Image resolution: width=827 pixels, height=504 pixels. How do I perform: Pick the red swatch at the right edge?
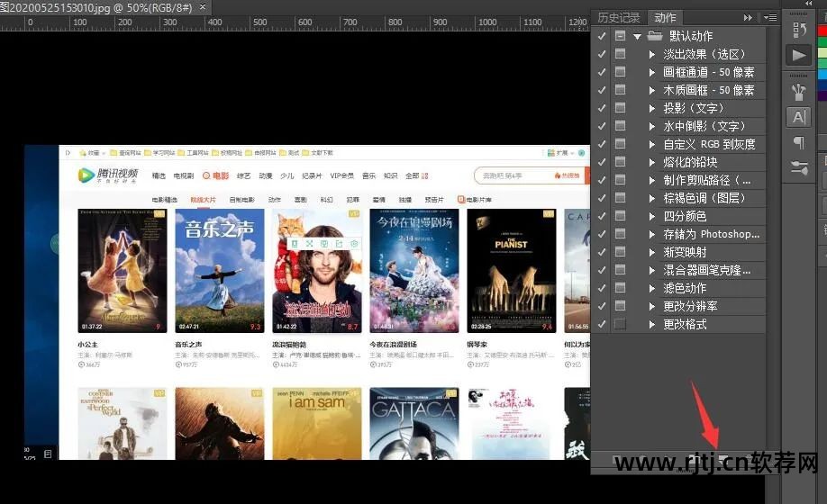click(822, 31)
